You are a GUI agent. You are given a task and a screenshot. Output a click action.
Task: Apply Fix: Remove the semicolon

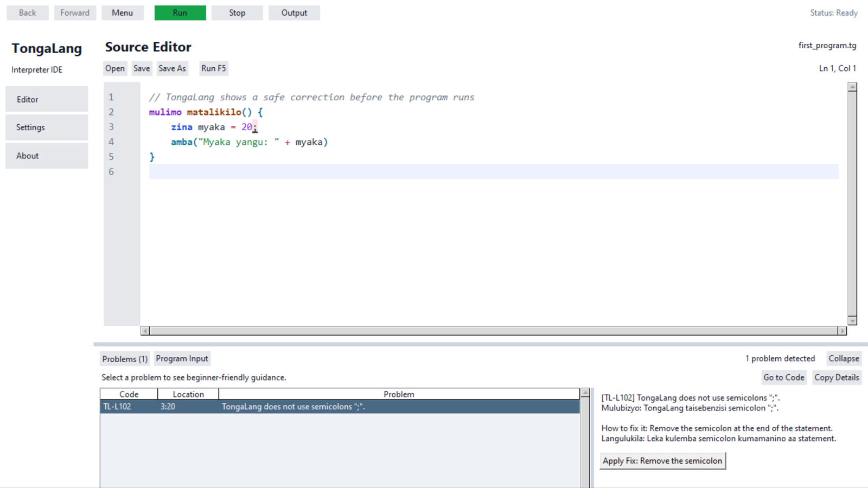click(662, 461)
